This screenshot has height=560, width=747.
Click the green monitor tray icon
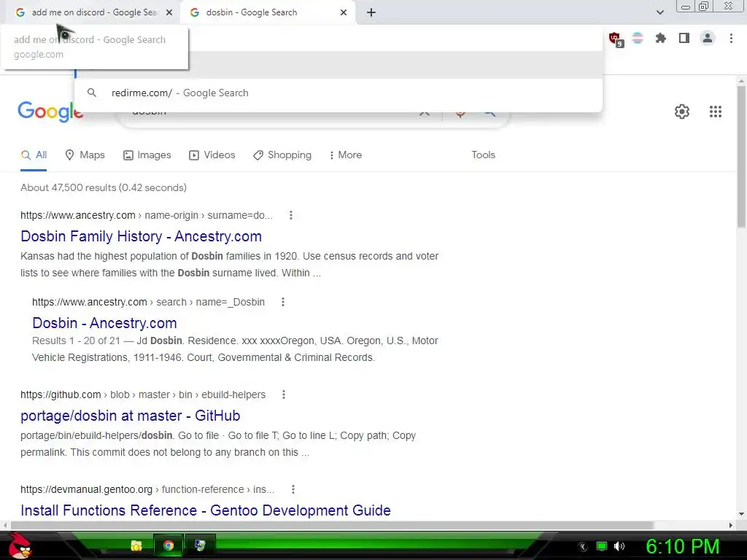point(602,546)
